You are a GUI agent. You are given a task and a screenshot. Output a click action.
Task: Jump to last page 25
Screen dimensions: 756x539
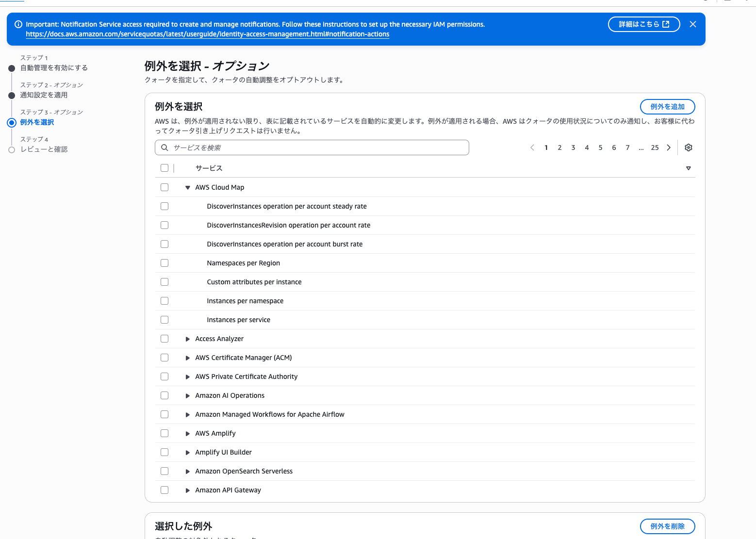(x=655, y=147)
